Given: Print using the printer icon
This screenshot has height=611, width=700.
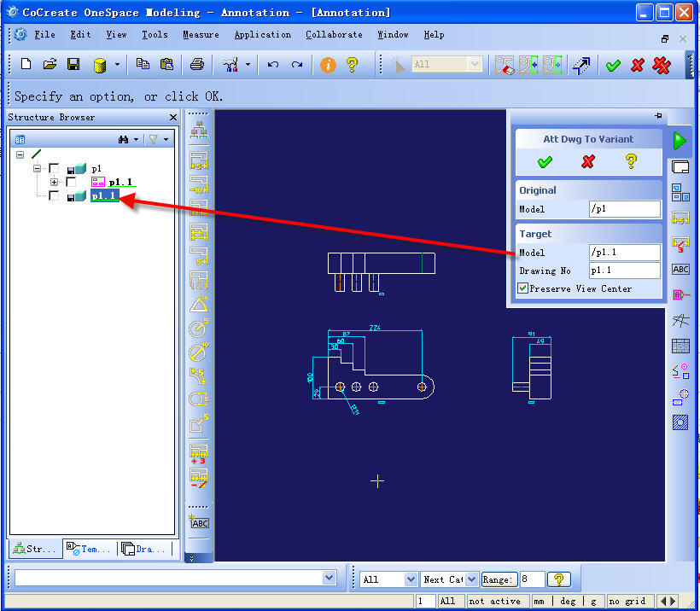Looking at the screenshot, I should [197, 64].
